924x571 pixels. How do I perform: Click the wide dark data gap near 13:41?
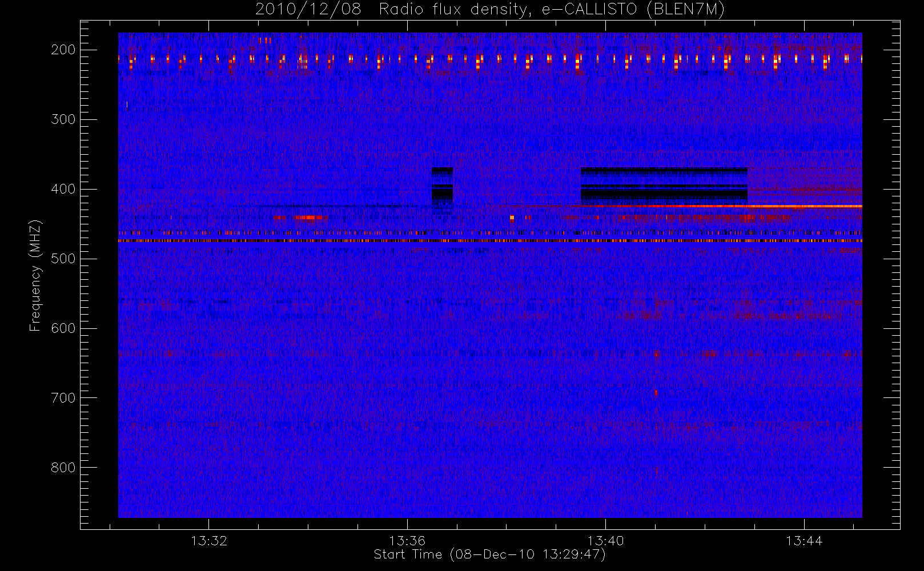664,186
